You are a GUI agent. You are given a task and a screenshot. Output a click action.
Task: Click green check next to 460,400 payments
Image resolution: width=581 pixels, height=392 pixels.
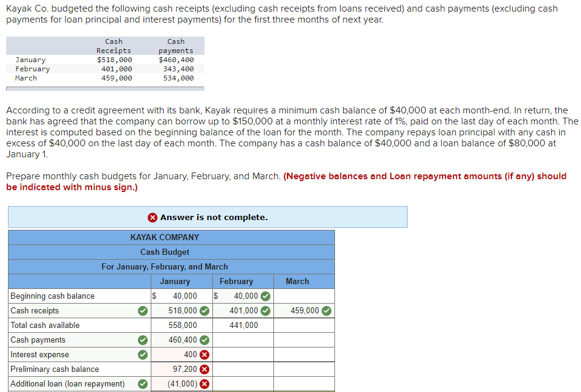(x=204, y=340)
